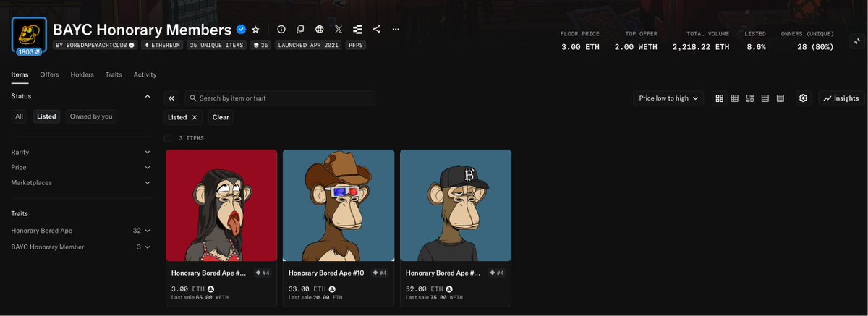Collapse the filter sidebar with double-chevron
The image size is (868, 316).
pyautogui.click(x=172, y=98)
